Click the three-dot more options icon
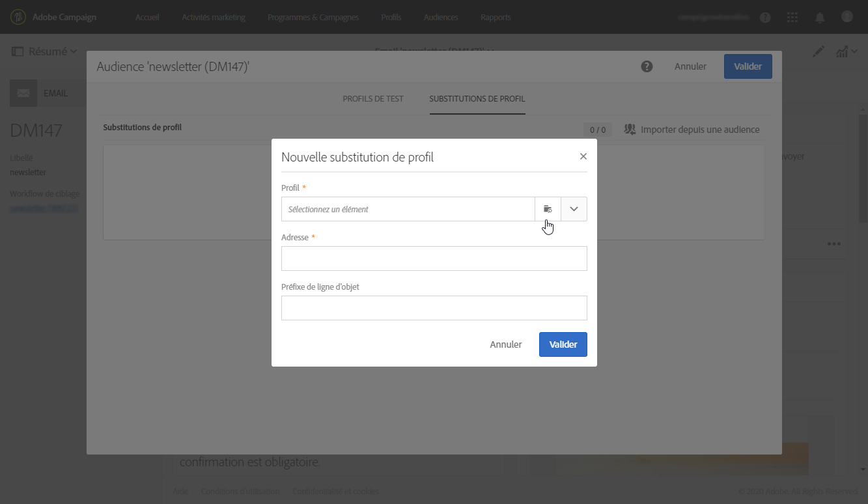 point(834,244)
